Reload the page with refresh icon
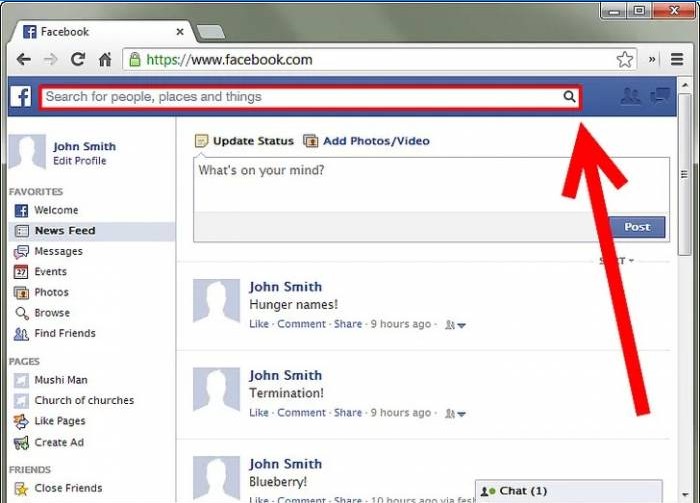The height and width of the screenshot is (503, 700). 78,59
